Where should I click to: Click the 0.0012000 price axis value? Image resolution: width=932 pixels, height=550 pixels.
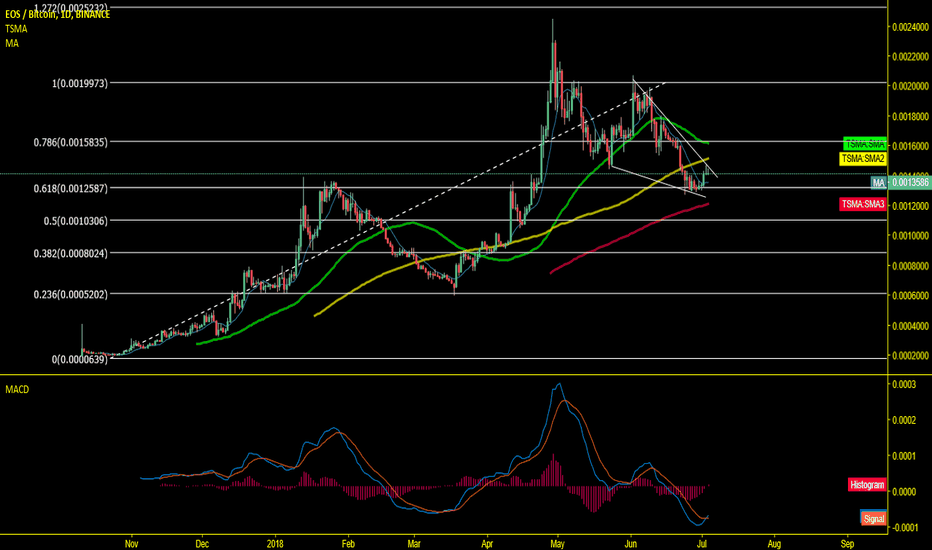[x=910, y=206]
